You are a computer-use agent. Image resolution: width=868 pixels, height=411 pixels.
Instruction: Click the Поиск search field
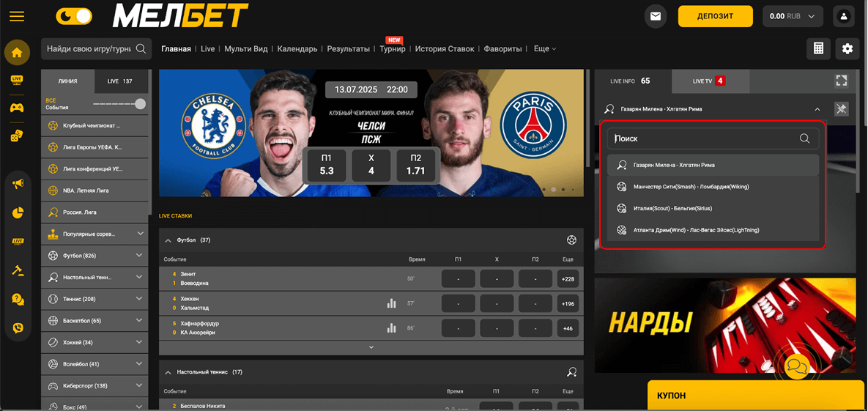click(x=703, y=138)
